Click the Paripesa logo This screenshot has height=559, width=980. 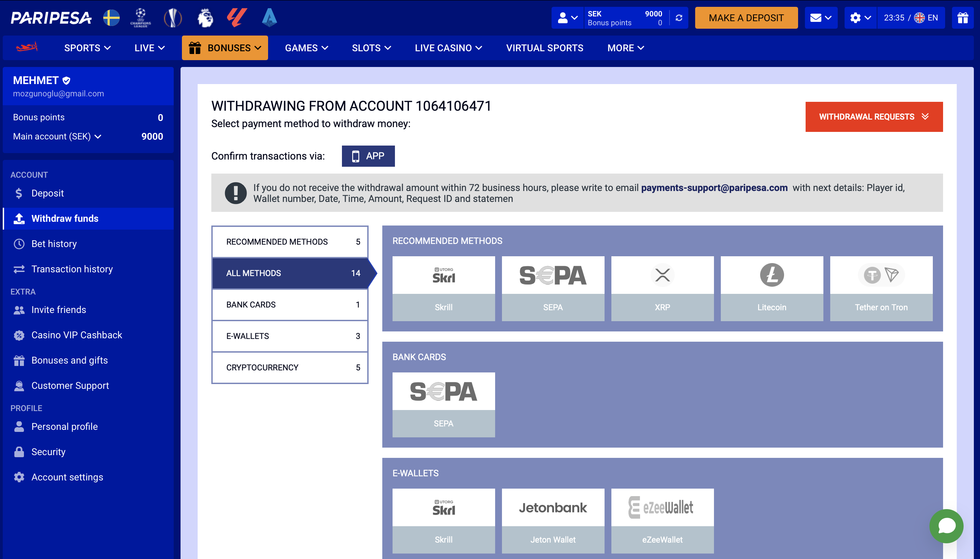(51, 18)
